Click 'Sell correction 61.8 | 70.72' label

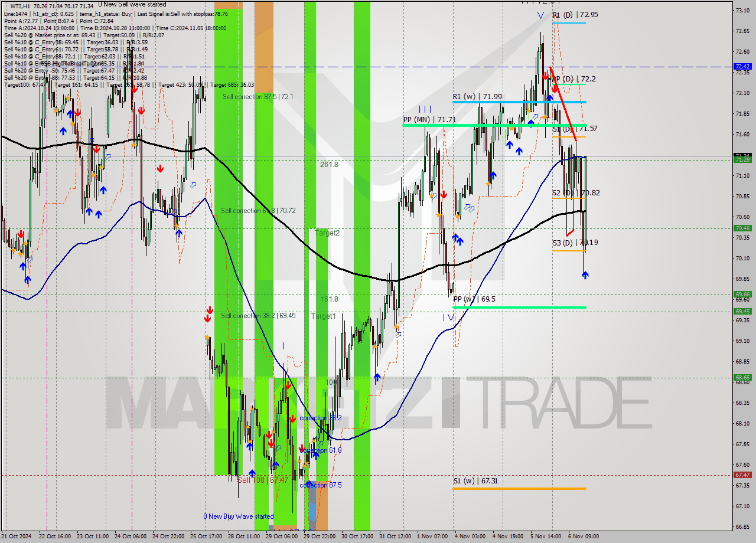coord(258,211)
